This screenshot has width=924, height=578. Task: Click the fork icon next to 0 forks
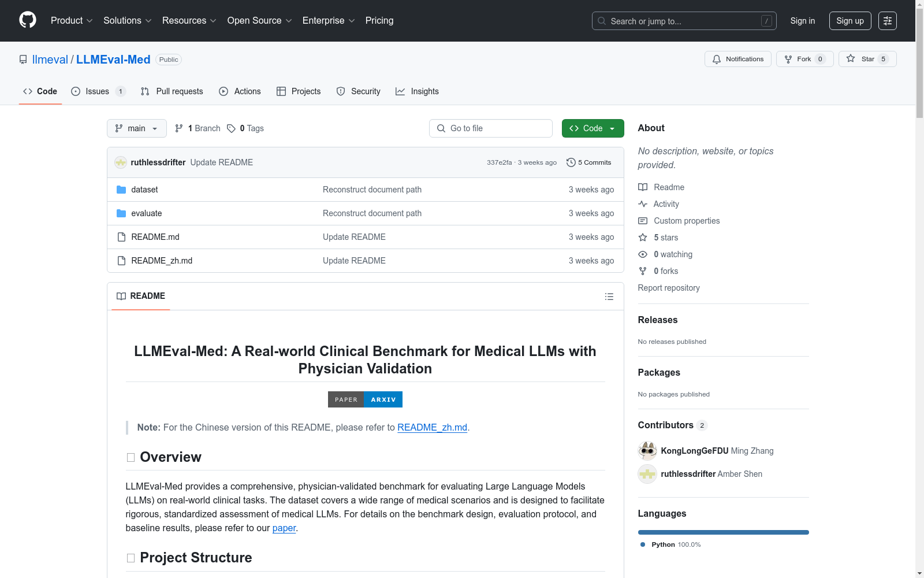pos(643,271)
